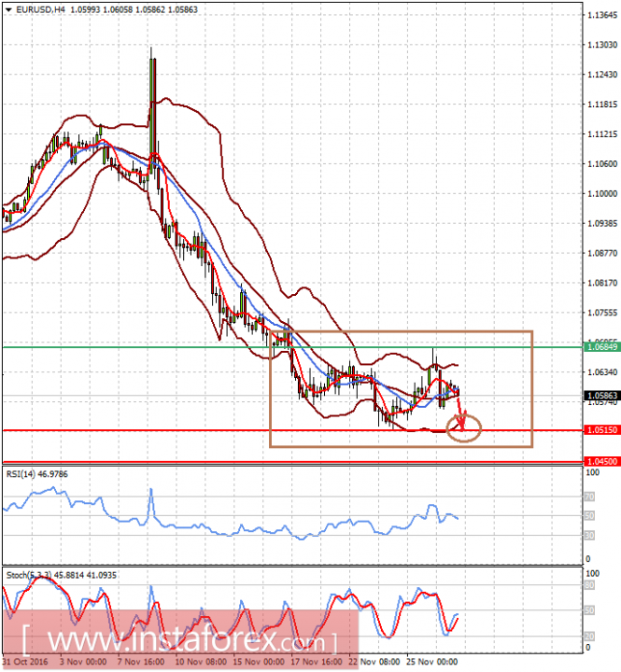Open the www.instaforex.com watermark link
The height and width of the screenshot is (672, 621).
(180, 640)
